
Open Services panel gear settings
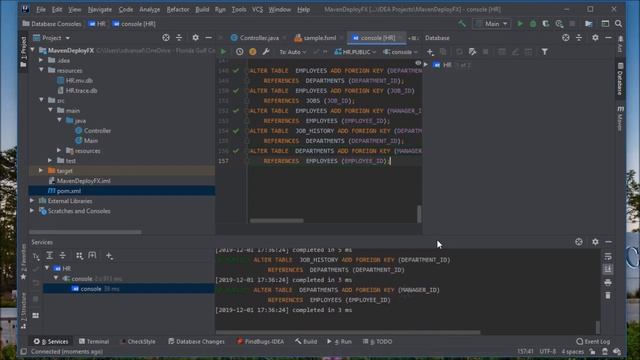click(596, 242)
